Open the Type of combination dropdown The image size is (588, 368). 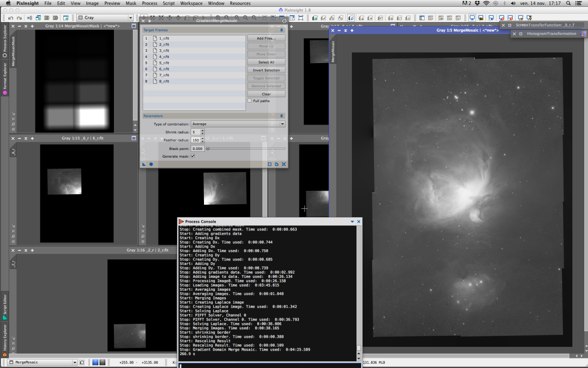tap(238, 124)
